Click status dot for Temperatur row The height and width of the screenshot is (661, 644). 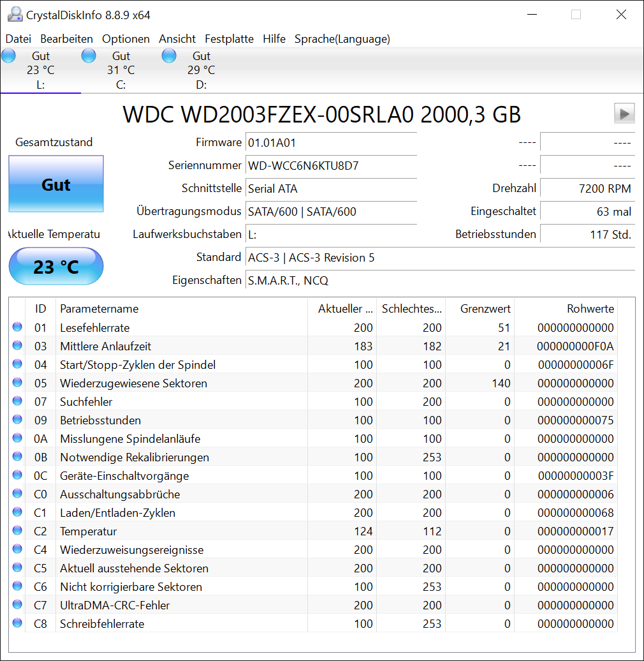coord(17,530)
